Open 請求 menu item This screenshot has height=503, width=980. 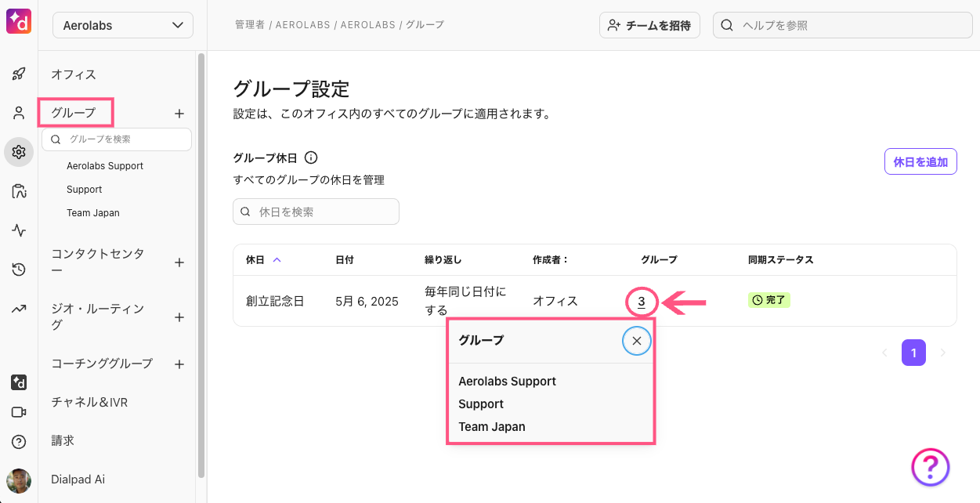[x=63, y=440]
